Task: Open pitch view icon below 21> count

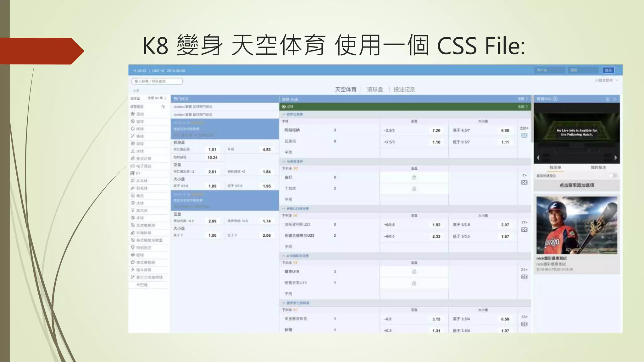Action: [524, 277]
